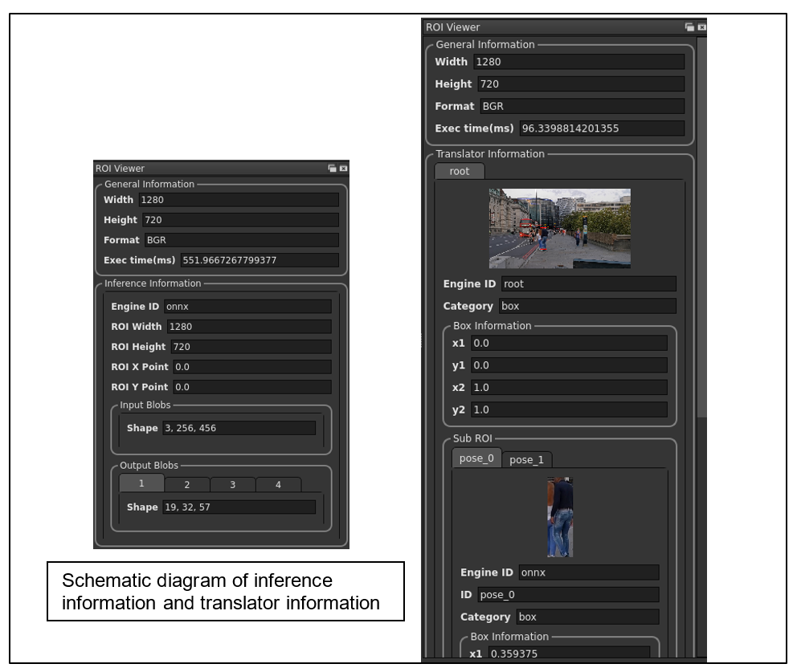Select output blob tab 3
The height and width of the screenshot is (672, 797).
pyautogui.click(x=232, y=484)
